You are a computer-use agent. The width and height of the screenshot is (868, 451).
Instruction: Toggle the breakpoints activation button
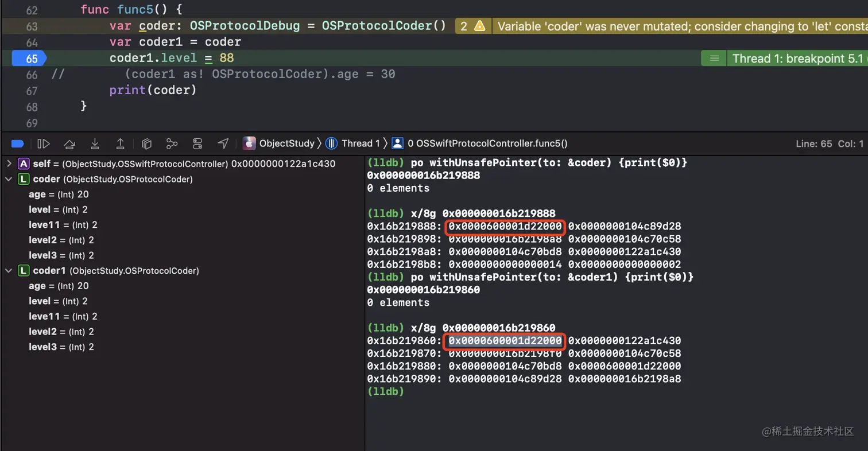click(17, 143)
